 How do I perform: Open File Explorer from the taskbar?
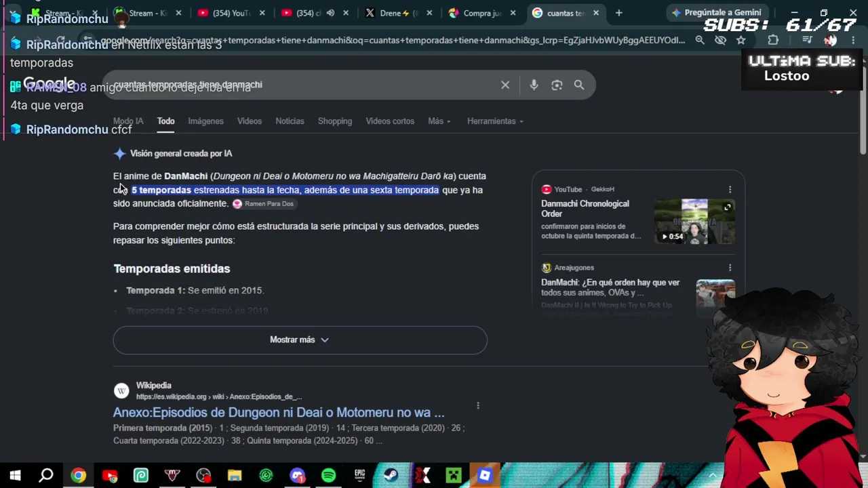pos(235,476)
